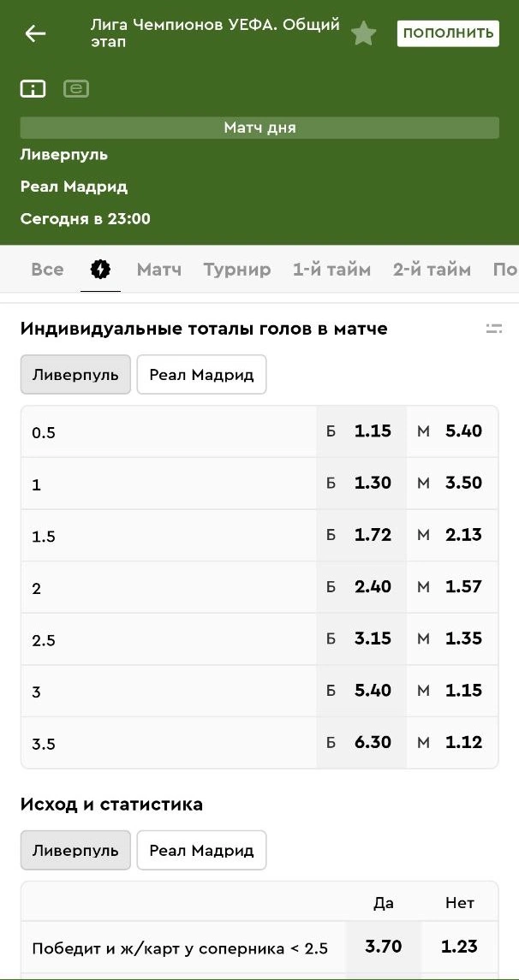Open the Турнир tab
Screen dimensions: 519x980
[x=237, y=270]
